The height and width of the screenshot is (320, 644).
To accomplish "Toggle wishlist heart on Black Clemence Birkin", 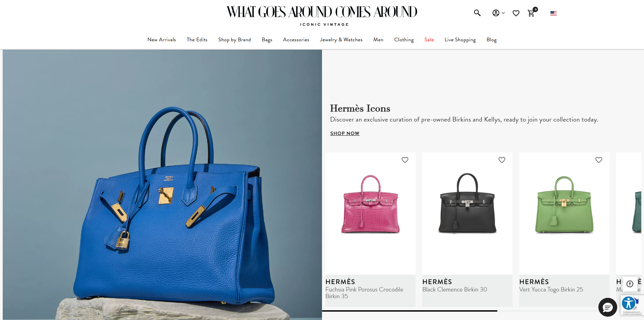I will point(502,160).
